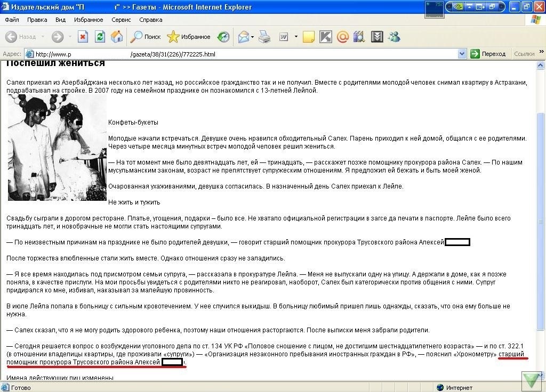
Task: Open the Сервис menu
Action: click(121, 20)
